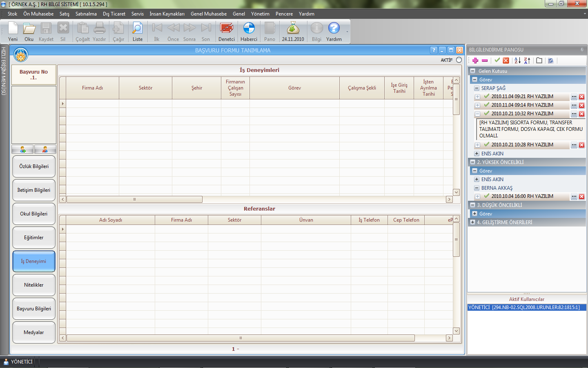
Task: Open the Haberci messenger icon
Action: click(x=249, y=31)
